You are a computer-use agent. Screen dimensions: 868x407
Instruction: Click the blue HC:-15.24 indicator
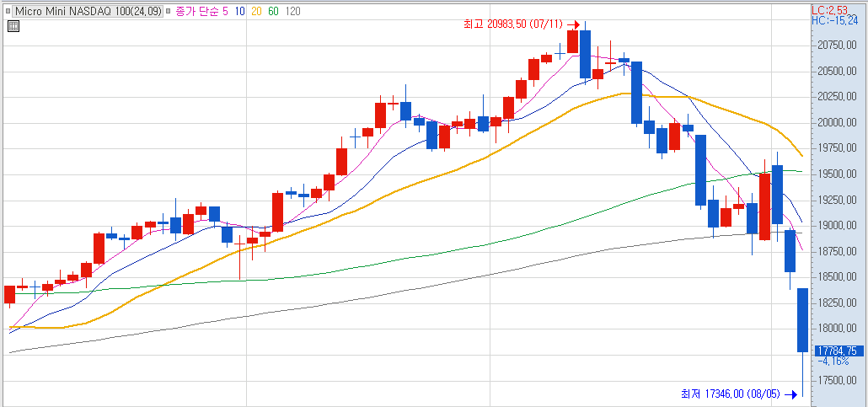coord(834,20)
